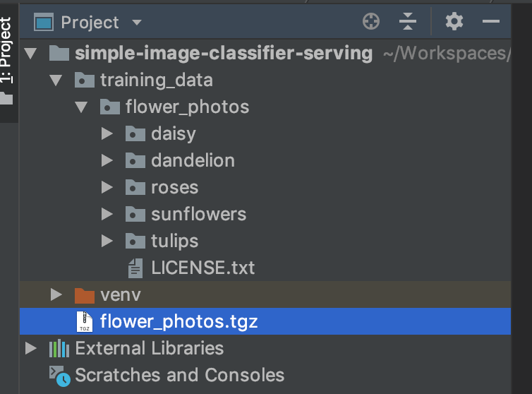This screenshot has height=394, width=532.
Task: Open Project panel settings gear
Action: click(x=454, y=22)
